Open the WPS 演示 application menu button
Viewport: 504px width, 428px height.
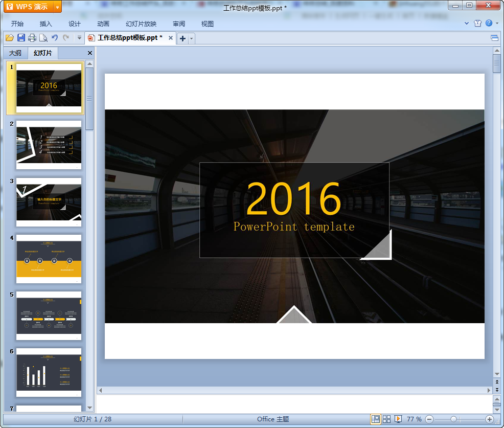point(29,7)
